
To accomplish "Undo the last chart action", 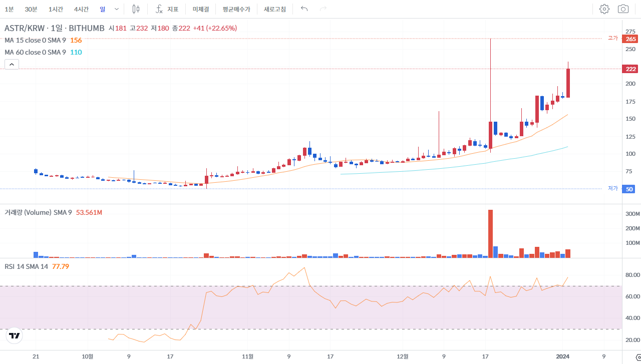I will (x=304, y=9).
